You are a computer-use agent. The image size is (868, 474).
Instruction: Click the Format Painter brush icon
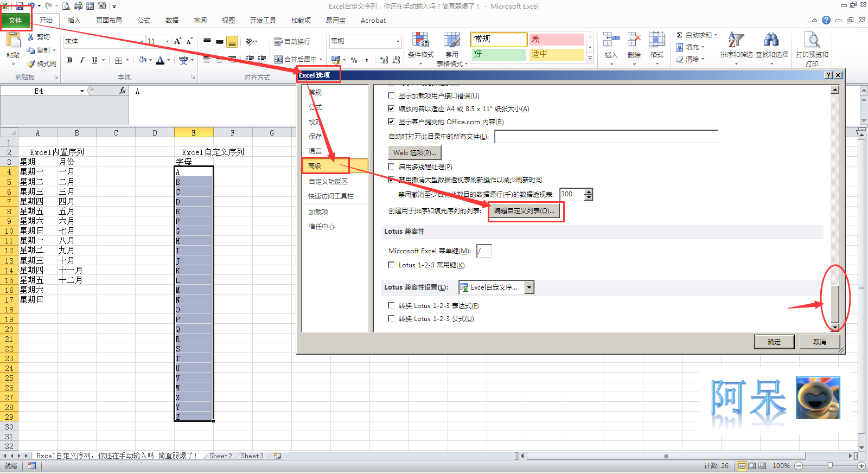coord(31,63)
